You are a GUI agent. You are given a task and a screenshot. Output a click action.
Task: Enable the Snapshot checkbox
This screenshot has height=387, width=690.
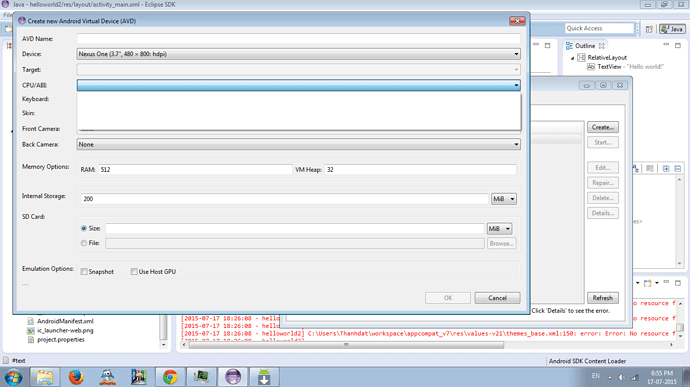click(x=84, y=272)
